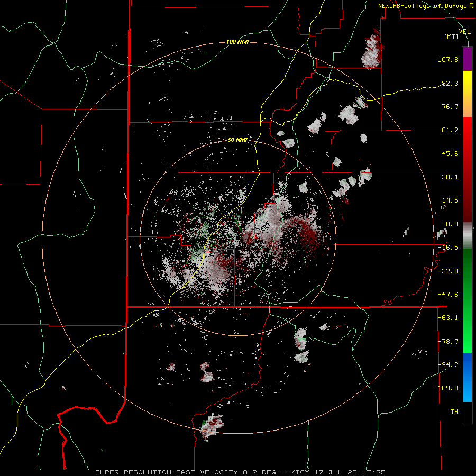Screen dimensions: 476x476
Task: Click the blue segment of the color bar
Action: [x=467, y=377]
